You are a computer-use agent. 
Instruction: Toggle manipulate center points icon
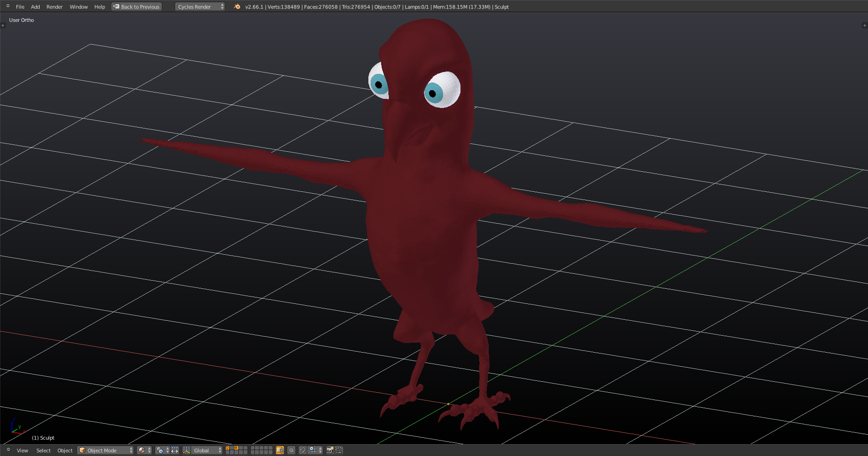tap(175, 450)
